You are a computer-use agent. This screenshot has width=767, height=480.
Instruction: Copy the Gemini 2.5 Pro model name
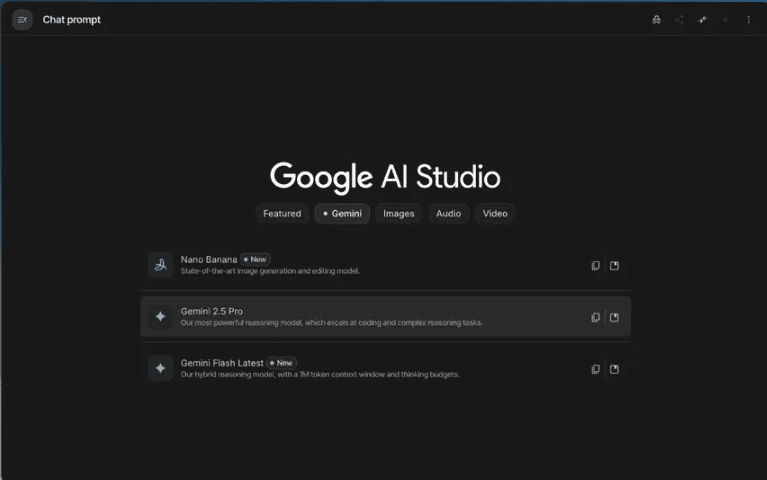tap(595, 317)
